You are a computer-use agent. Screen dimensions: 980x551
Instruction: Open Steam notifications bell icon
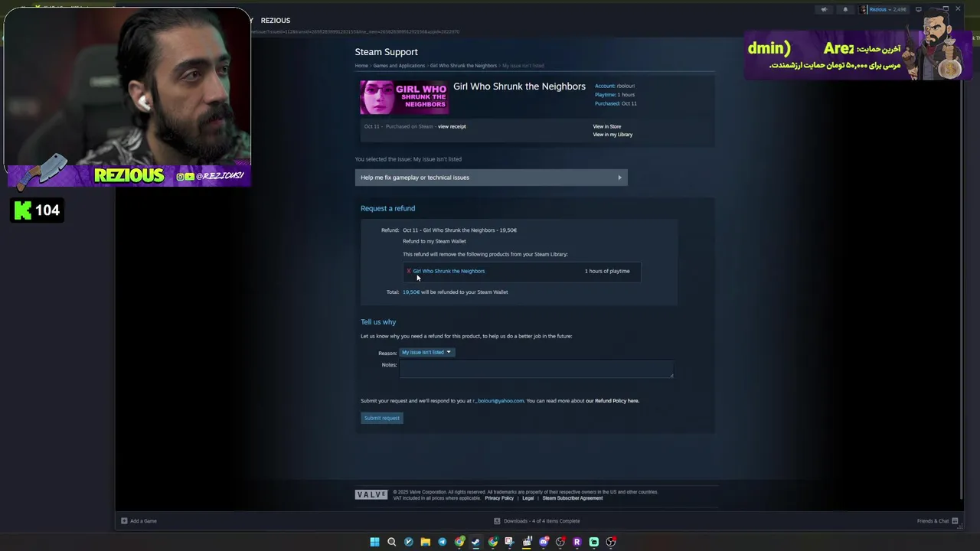(845, 10)
